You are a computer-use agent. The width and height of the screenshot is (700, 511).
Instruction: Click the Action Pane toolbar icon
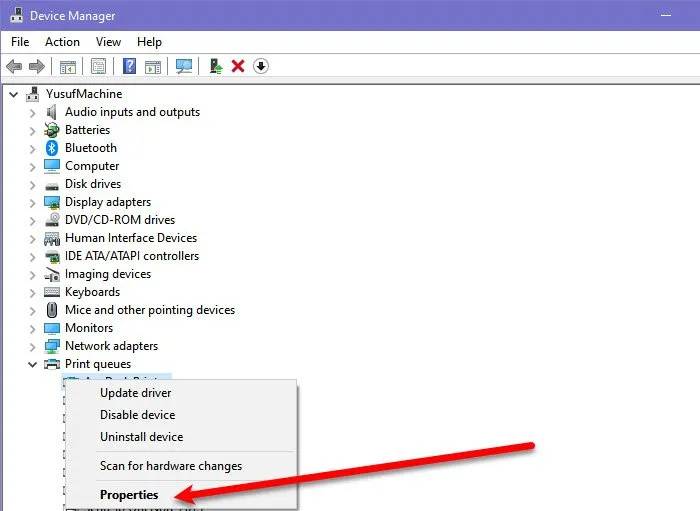pyautogui.click(x=153, y=67)
